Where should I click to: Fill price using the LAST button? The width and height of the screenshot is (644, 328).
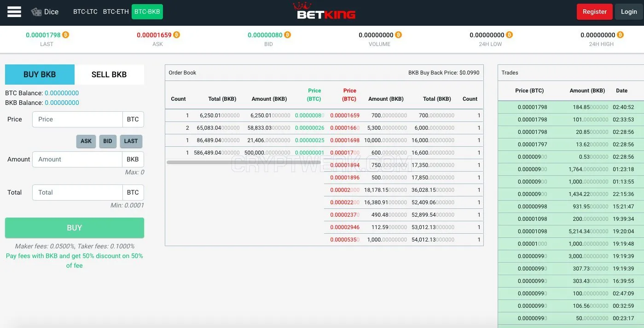pos(131,141)
